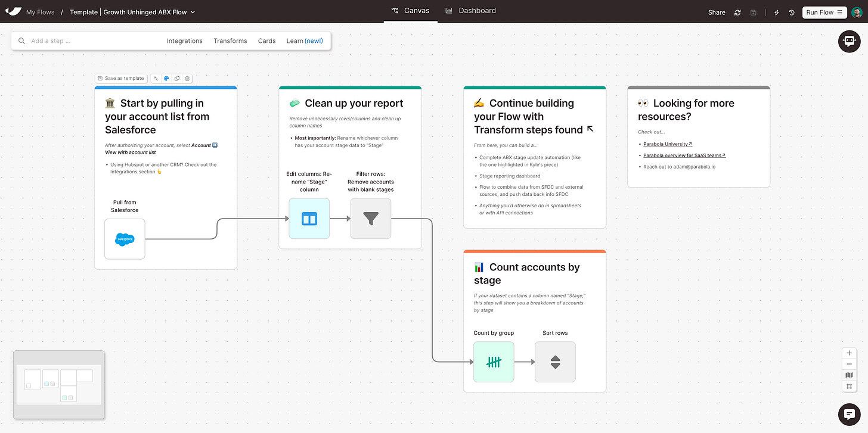Open the refresh/sync icon next to Share
868x433 pixels.
coord(737,12)
